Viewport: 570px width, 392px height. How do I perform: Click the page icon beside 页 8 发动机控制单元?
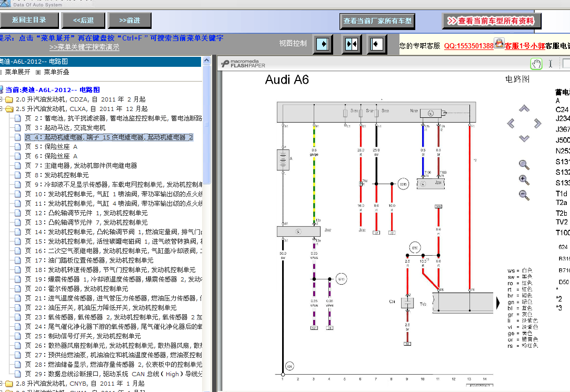[17, 175]
